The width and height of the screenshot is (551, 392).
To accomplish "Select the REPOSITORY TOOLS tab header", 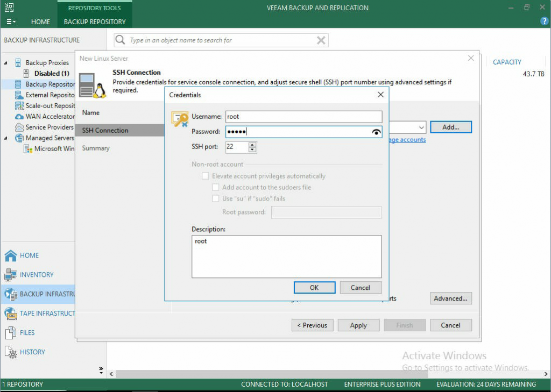I will click(95, 8).
